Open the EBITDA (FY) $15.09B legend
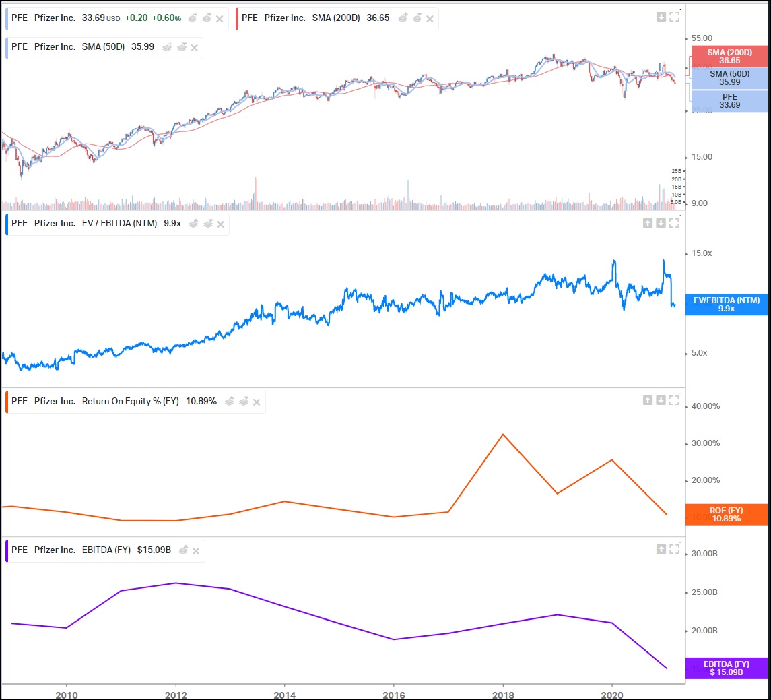Image resolution: width=771 pixels, height=700 pixels. click(105, 550)
